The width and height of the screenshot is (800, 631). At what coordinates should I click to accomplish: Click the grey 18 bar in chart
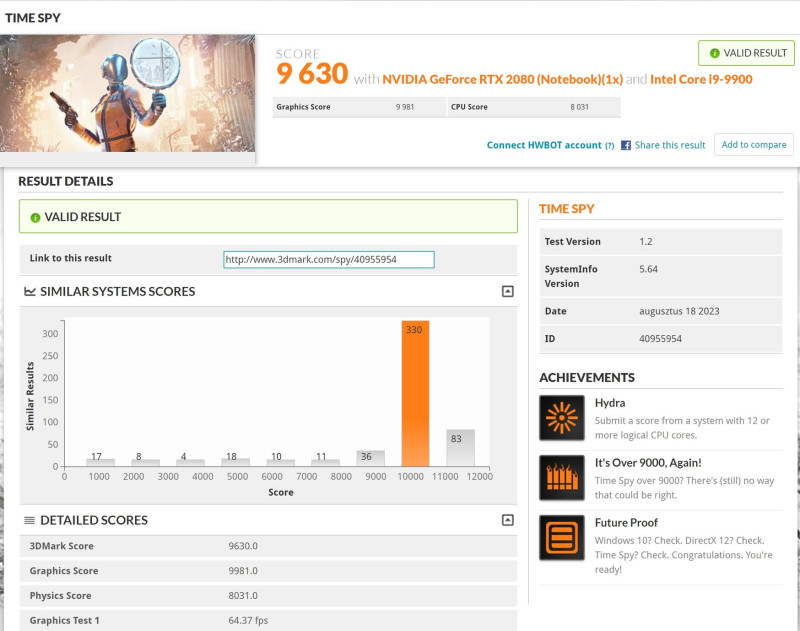click(x=235, y=462)
